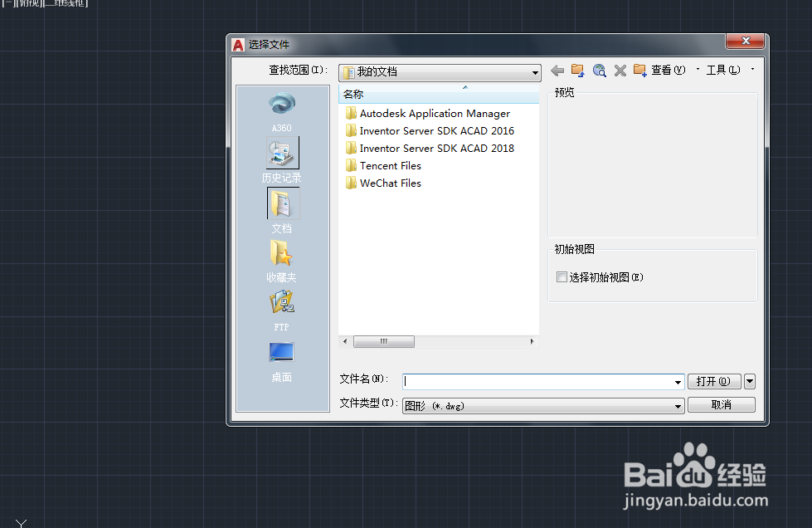
Task: Click the back arrow icon
Action: 557,71
